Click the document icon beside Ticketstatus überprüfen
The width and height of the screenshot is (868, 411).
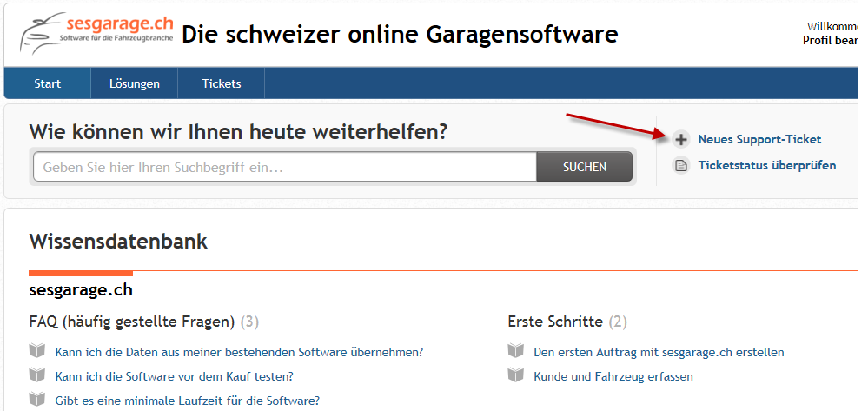(681, 165)
